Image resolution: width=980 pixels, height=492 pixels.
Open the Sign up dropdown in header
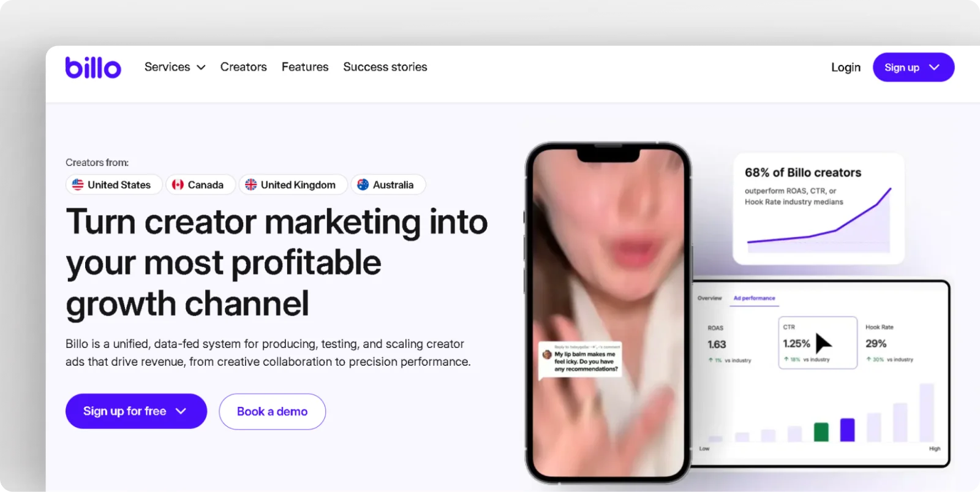913,67
